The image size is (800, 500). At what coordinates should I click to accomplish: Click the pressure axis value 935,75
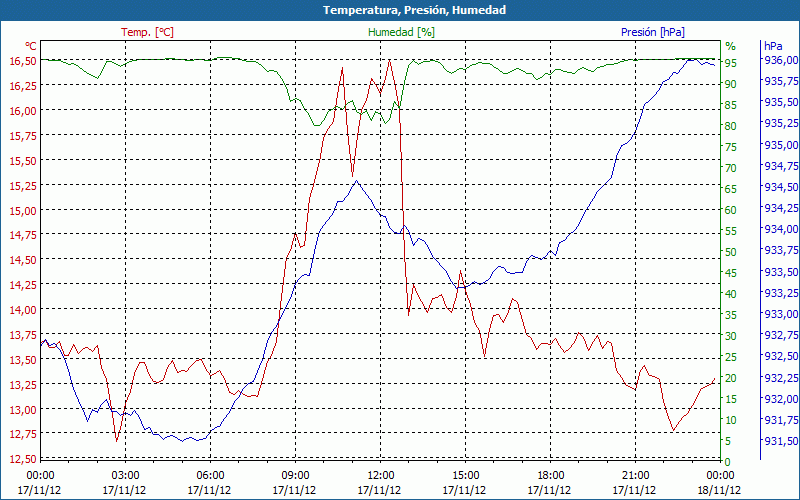tap(781, 81)
